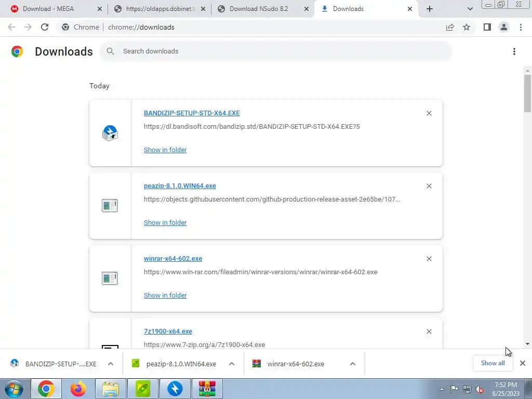
Task: Bookmark this page with the star icon
Action: pyautogui.click(x=467, y=27)
